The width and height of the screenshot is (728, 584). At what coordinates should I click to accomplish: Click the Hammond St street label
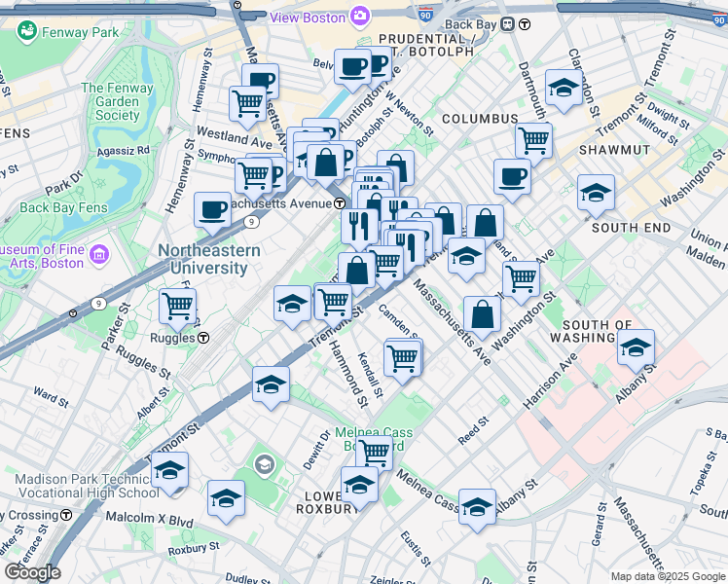[348, 374]
